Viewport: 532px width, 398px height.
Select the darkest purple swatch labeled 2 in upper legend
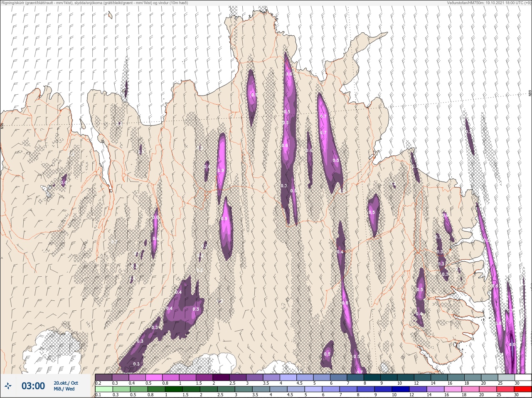tap(221, 377)
